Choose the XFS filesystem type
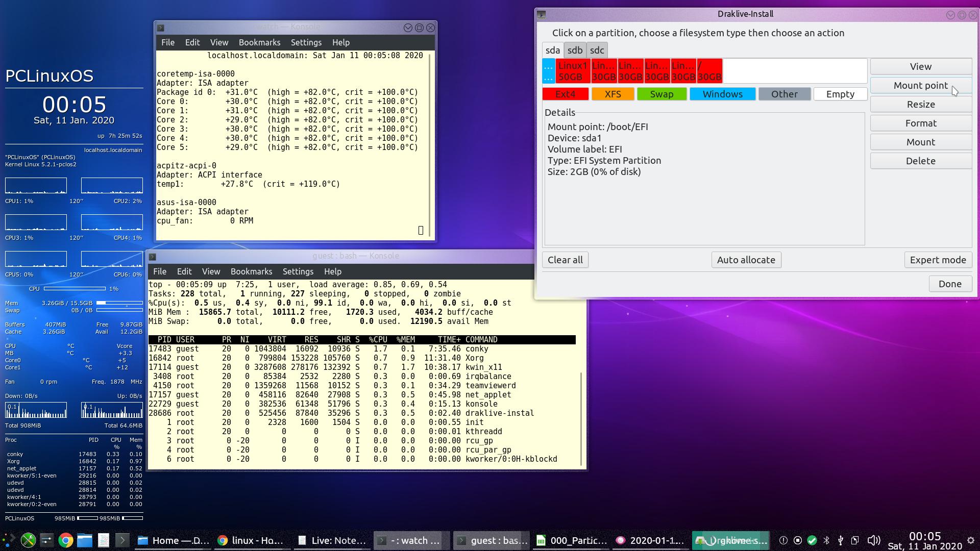The image size is (980, 551). point(612,94)
